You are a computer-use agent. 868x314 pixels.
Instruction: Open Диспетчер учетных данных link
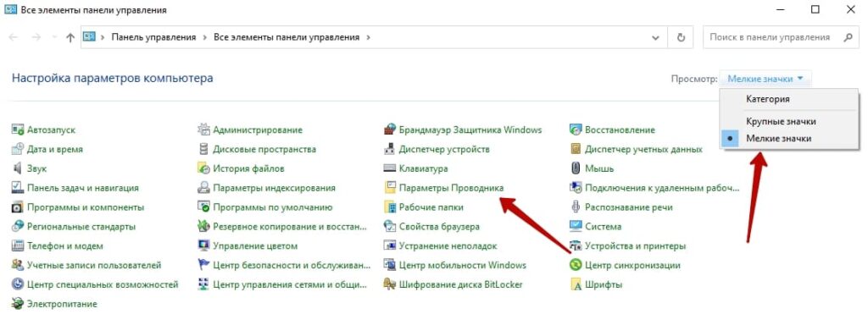coord(643,149)
